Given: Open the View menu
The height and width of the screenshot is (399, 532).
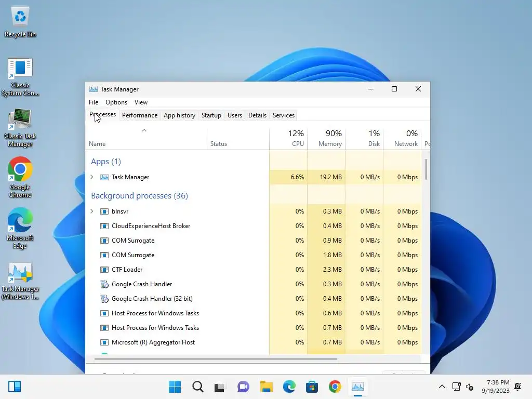Looking at the screenshot, I should (x=141, y=102).
